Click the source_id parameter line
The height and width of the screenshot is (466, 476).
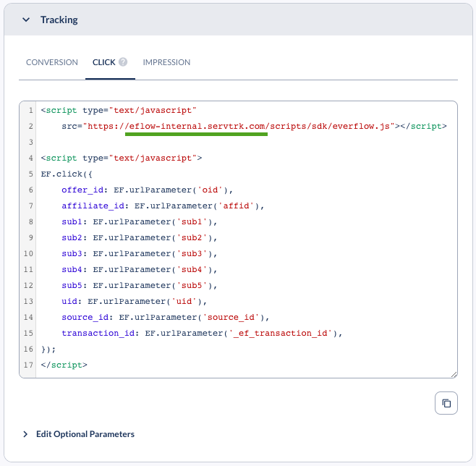(x=166, y=317)
